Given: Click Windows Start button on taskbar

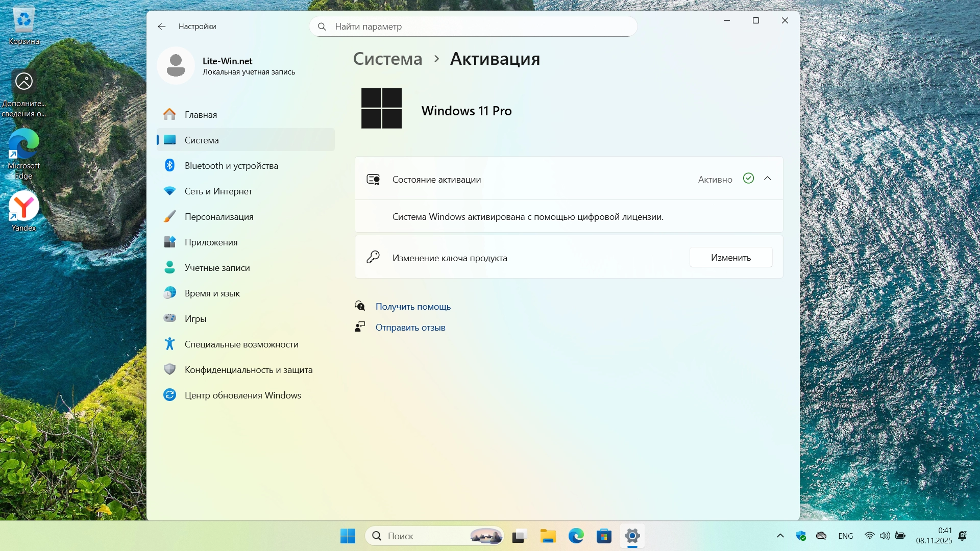Looking at the screenshot, I should (348, 536).
